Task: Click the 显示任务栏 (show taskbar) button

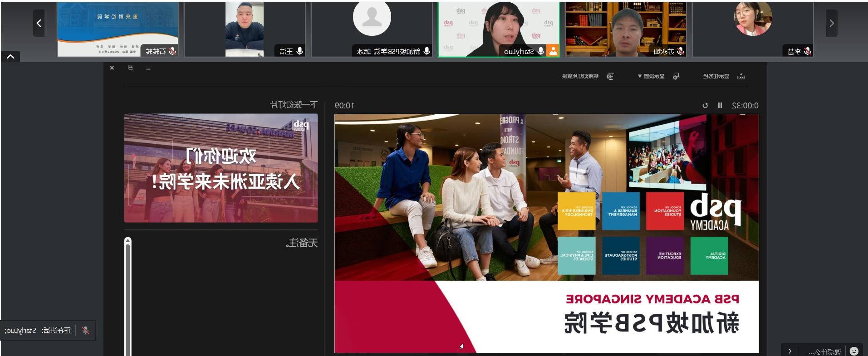Action: (x=716, y=76)
